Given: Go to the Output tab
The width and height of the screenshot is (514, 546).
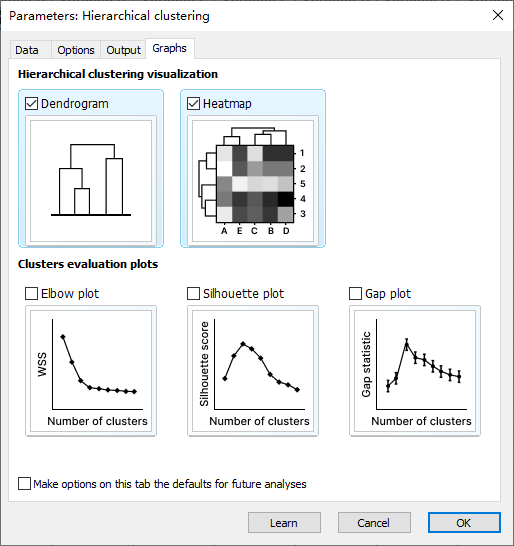Looking at the screenshot, I should [x=123, y=50].
